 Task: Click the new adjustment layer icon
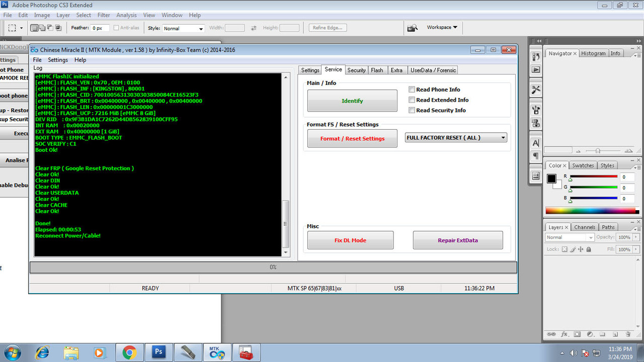(590, 334)
